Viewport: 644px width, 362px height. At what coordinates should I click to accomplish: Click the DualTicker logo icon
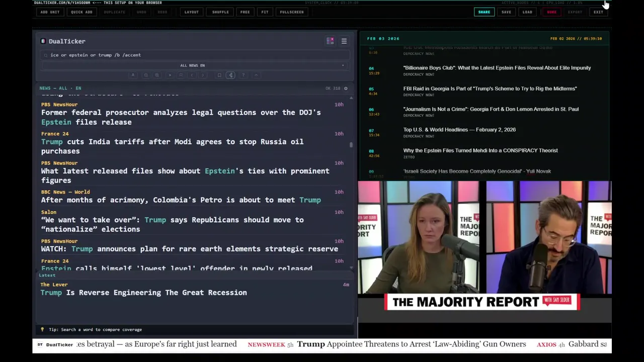click(43, 41)
